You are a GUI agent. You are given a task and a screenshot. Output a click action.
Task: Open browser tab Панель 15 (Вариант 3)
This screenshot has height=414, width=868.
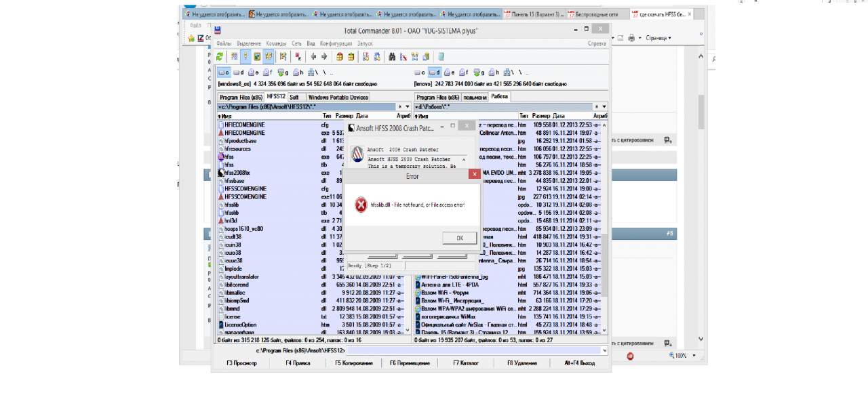[534, 14]
